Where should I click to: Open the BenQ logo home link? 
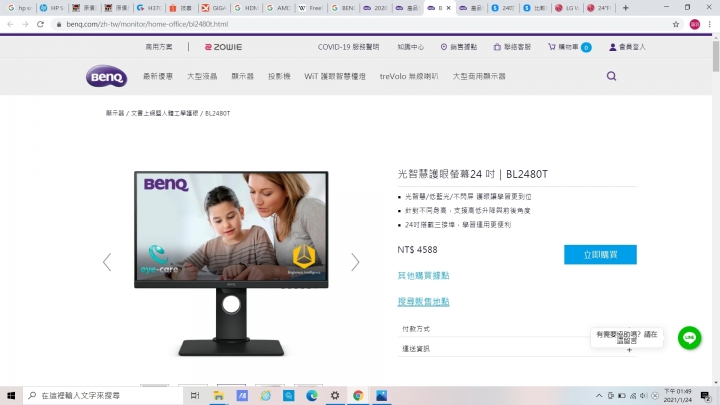pyautogui.click(x=106, y=76)
